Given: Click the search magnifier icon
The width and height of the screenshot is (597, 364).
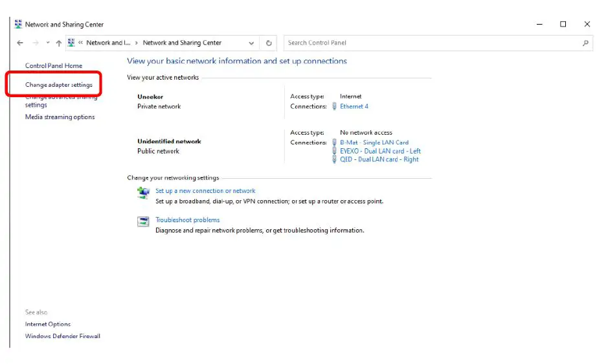Looking at the screenshot, I should tap(585, 43).
